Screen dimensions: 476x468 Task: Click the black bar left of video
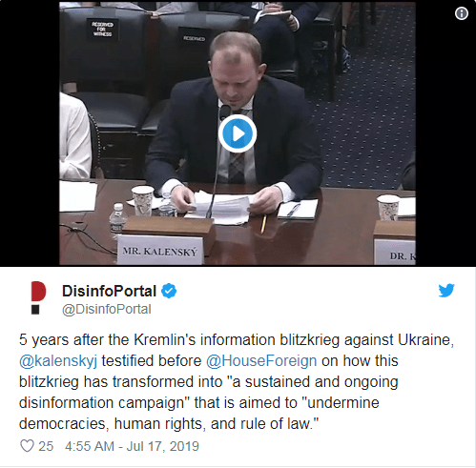(30, 133)
